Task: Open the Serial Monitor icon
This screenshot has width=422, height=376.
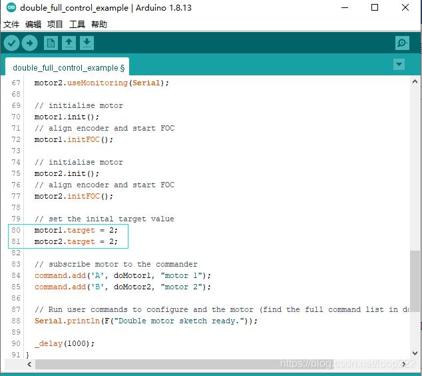Action: tap(402, 43)
